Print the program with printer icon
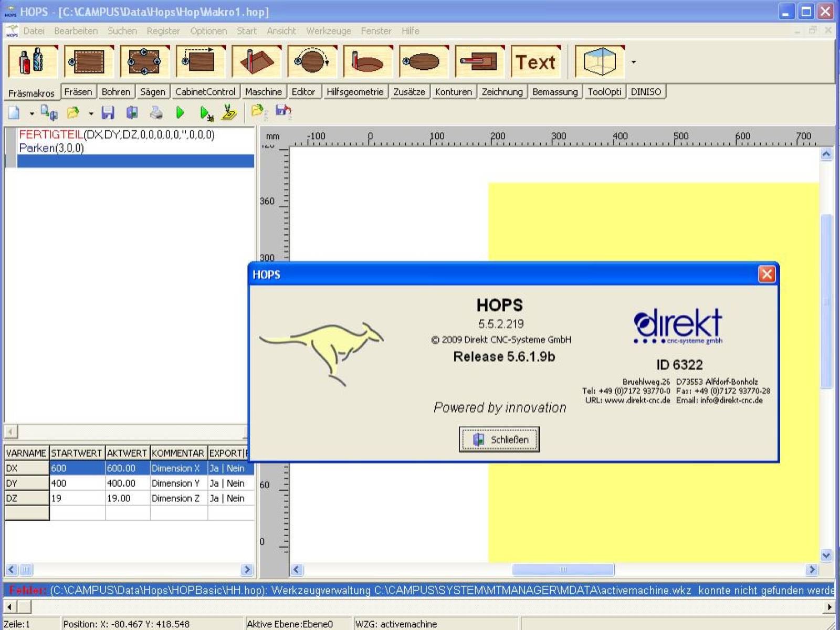Image resolution: width=840 pixels, height=630 pixels. (156, 112)
